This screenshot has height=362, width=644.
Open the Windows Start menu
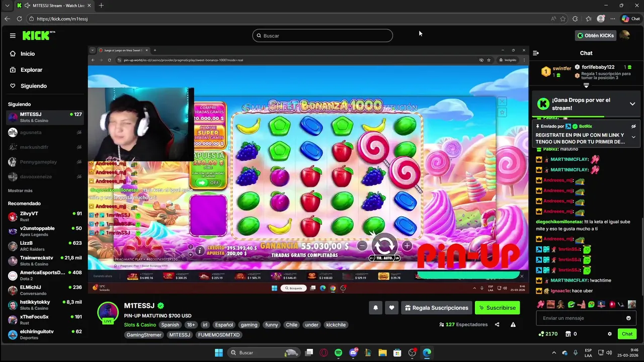point(219,352)
